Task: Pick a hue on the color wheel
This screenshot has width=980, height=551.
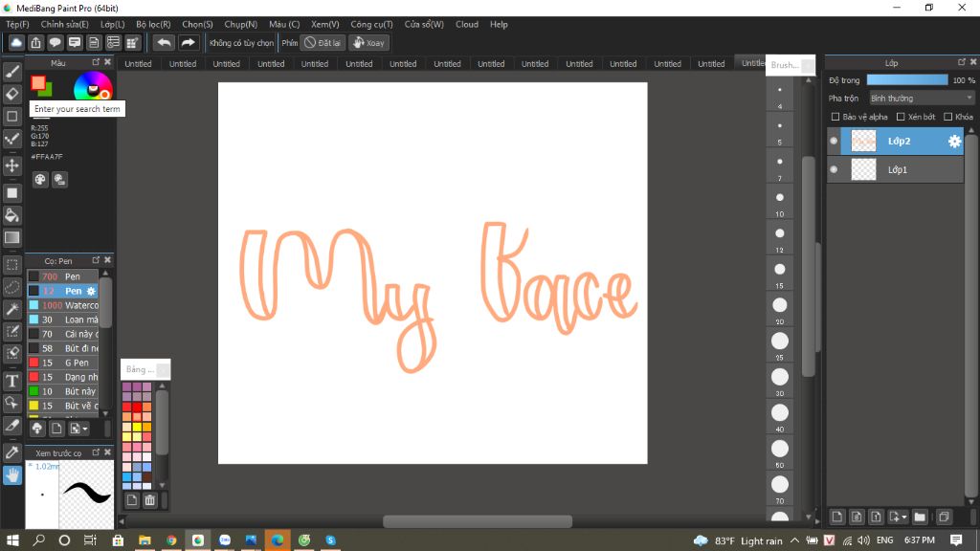Action: (x=93, y=87)
